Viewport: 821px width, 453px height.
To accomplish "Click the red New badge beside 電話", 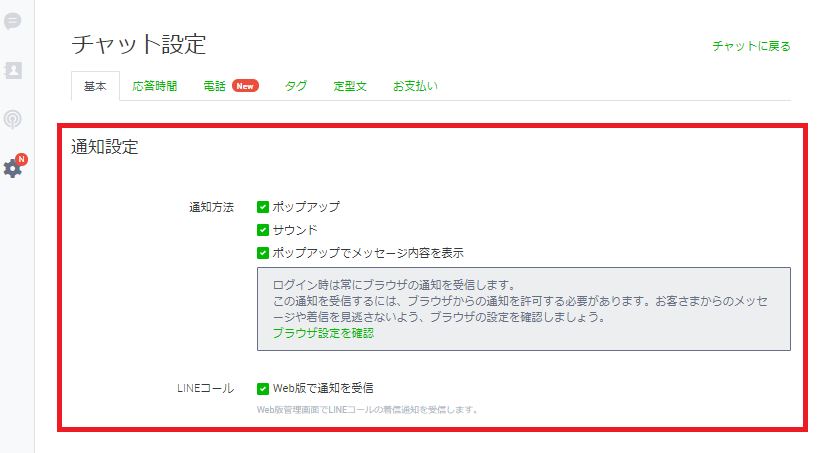I will (x=245, y=86).
